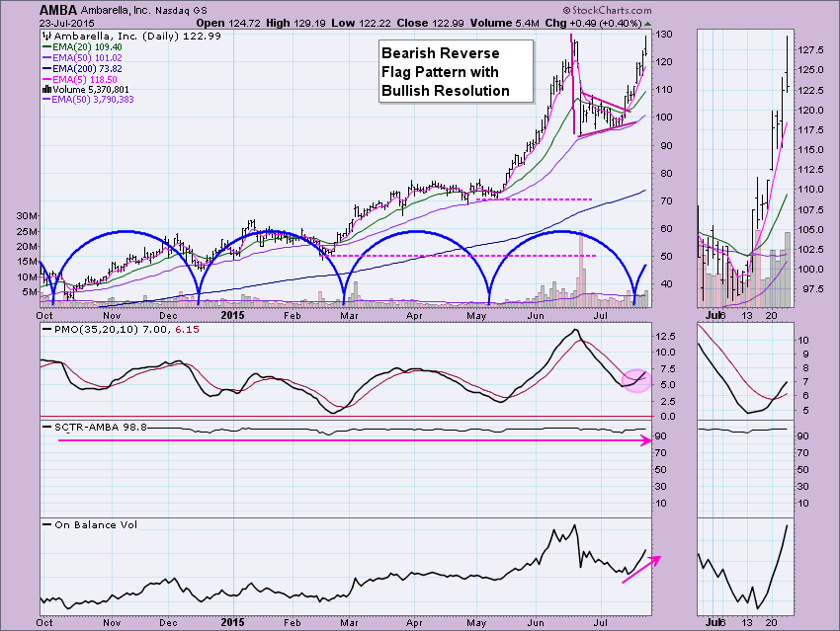Click the Volume 5,370,801 legend entry

86,90
